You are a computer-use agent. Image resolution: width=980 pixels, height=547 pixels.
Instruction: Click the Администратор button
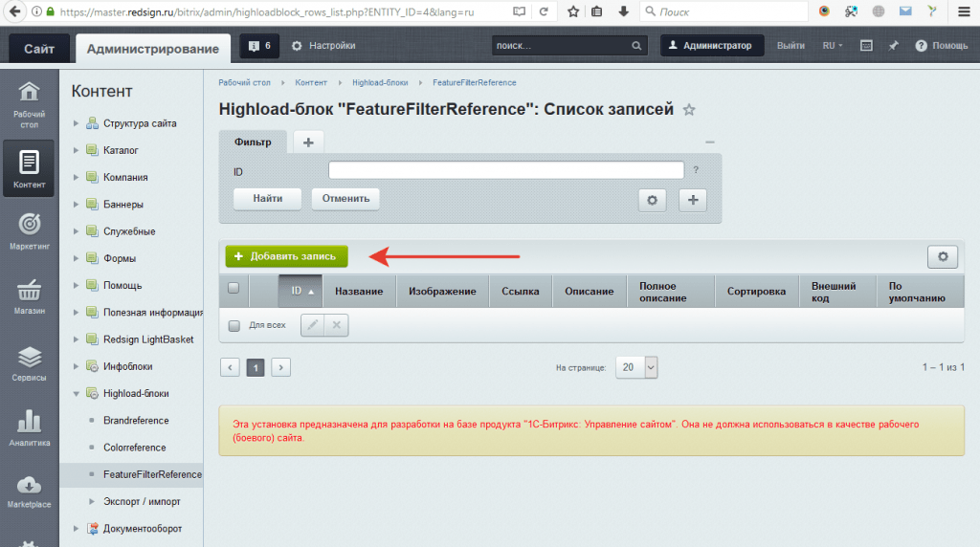pyautogui.click(x=712, y=46)
